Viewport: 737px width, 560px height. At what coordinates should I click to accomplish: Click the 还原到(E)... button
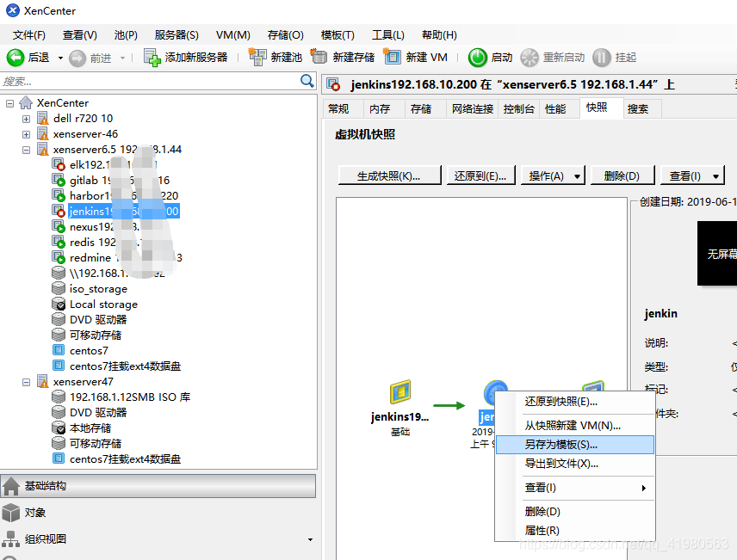(480, 176)
